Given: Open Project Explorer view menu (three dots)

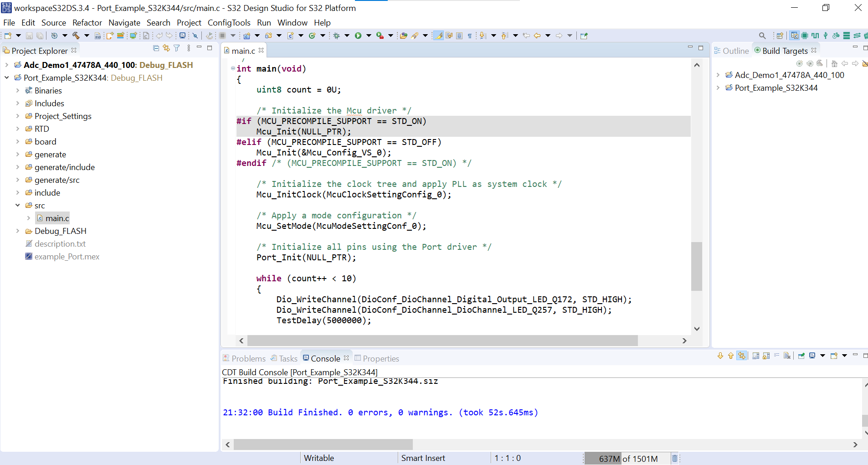Looking at the screenshot, I should 189,48.
